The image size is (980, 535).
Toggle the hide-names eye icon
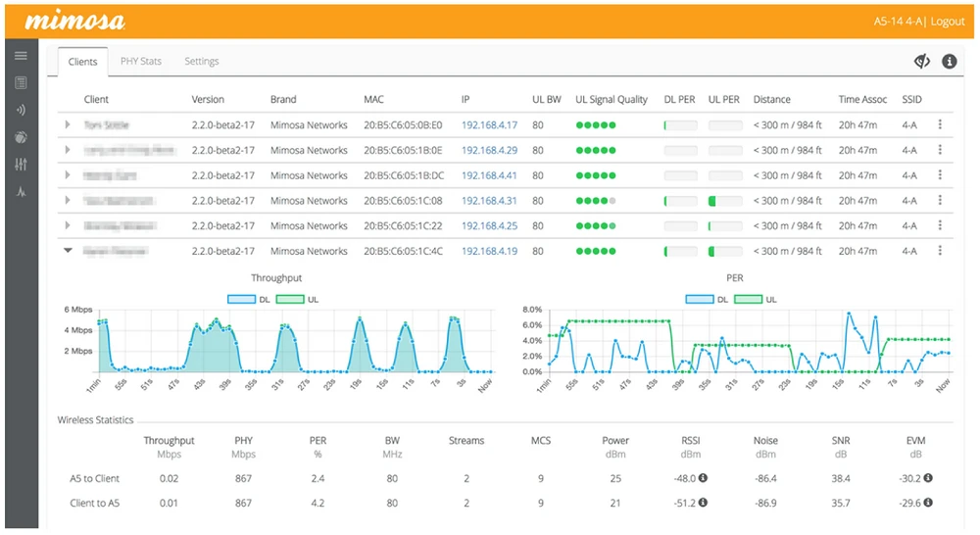tap(921, 62)
